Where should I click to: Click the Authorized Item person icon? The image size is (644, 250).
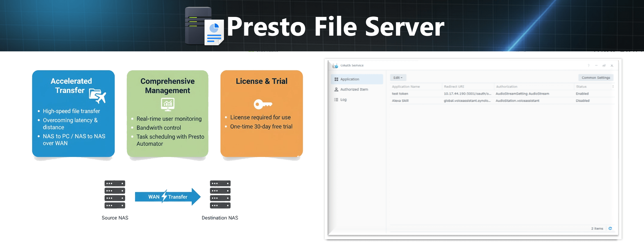pos(336,89)
